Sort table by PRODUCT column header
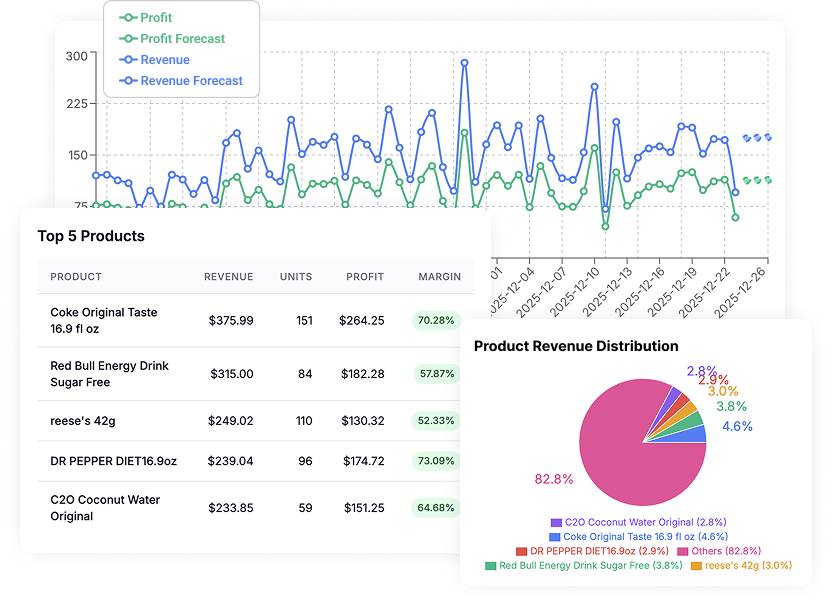832x606 pixels. (x=76, y=277)
